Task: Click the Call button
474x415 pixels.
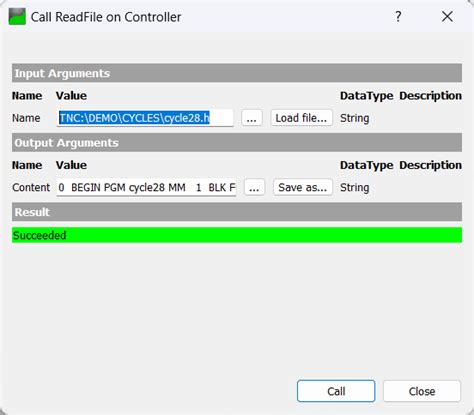Action: pos(336,391)
